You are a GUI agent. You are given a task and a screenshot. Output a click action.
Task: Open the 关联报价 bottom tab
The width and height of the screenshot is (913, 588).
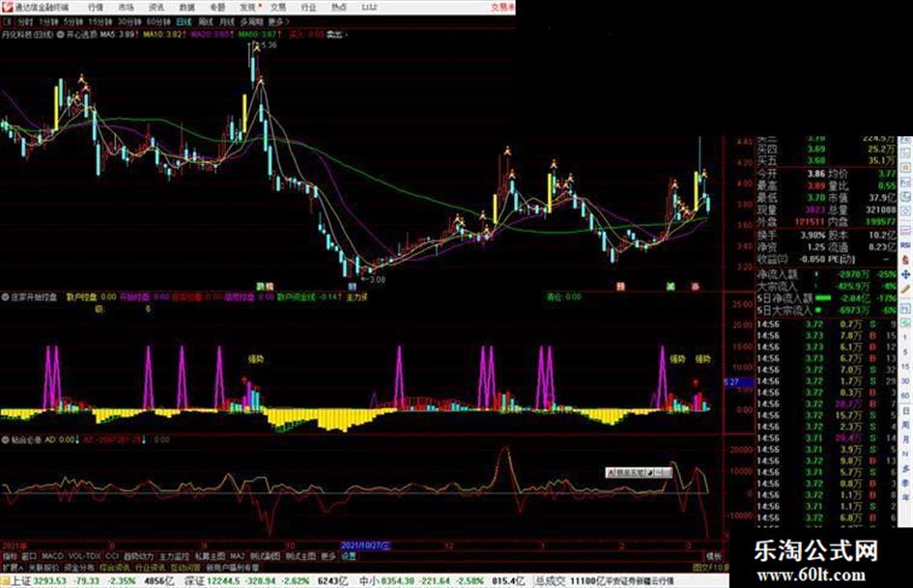point(43,567)
